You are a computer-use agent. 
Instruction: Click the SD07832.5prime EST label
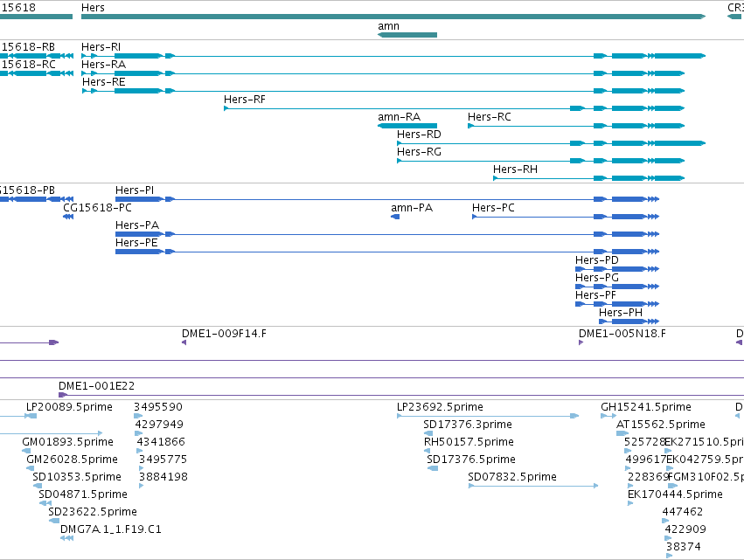(x=512, y=478)
